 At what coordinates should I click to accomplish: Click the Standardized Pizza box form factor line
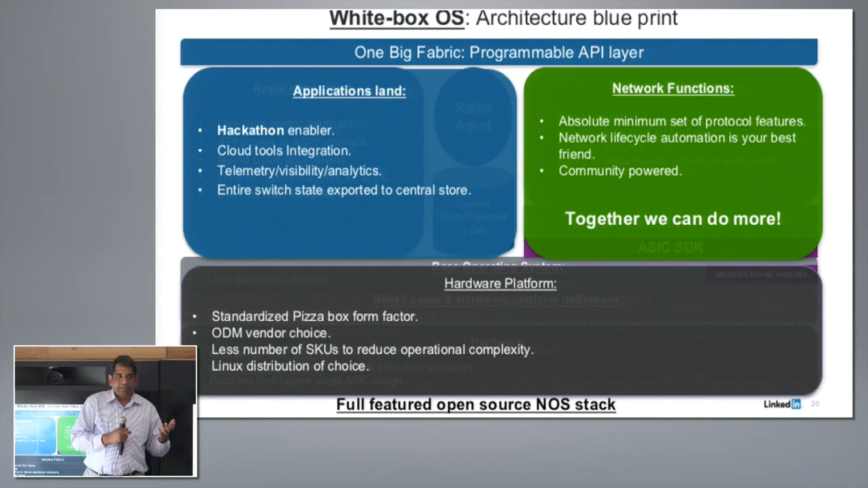[x=315, y=317]
